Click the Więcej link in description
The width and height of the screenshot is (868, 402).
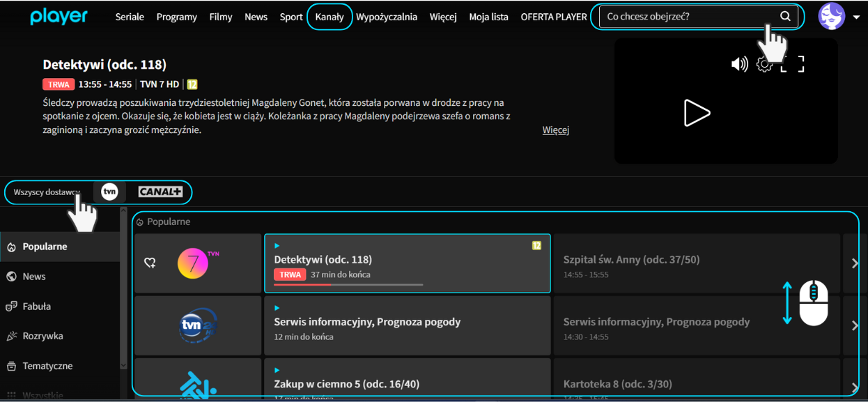[555, 130]
